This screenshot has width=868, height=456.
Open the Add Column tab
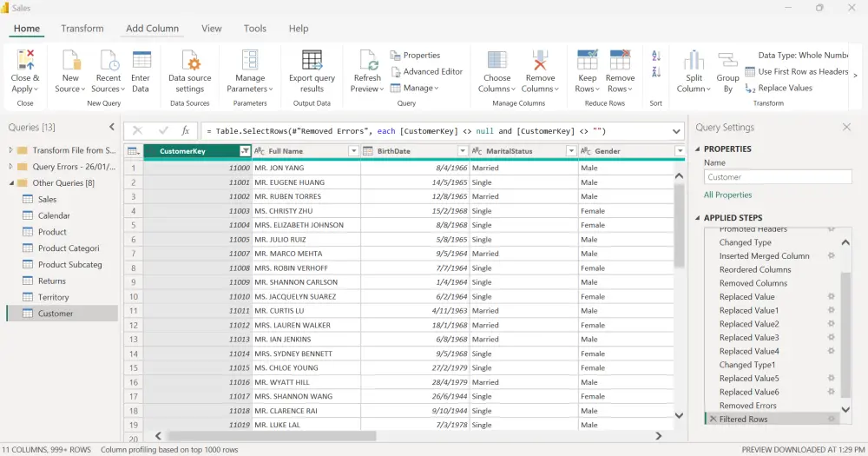click(x=152, y=29)
